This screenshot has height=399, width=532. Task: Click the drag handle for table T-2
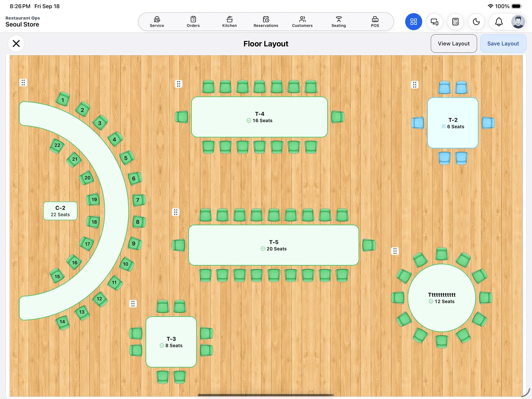pos(415,85)
